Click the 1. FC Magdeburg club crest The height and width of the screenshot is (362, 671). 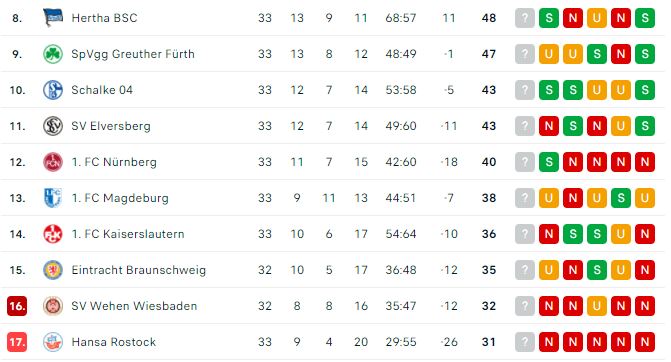pyautogui.click(x=53, y=198)
